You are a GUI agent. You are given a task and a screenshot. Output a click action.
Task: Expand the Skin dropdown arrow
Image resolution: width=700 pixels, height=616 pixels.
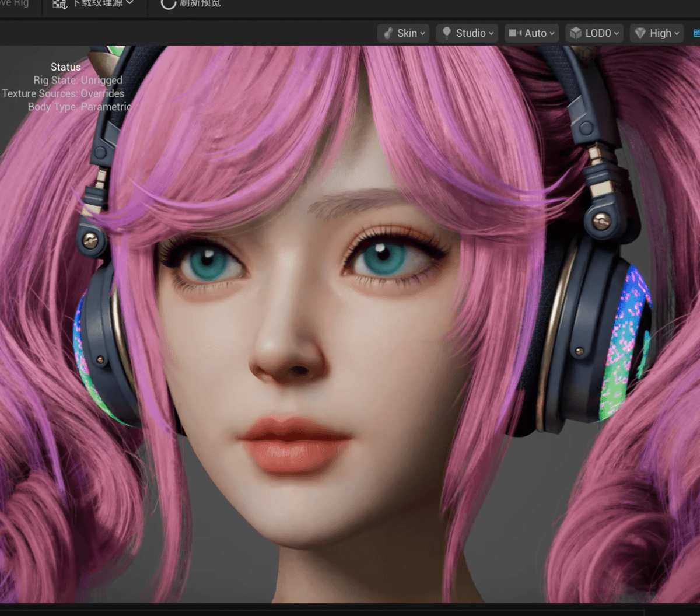[423, 34]
